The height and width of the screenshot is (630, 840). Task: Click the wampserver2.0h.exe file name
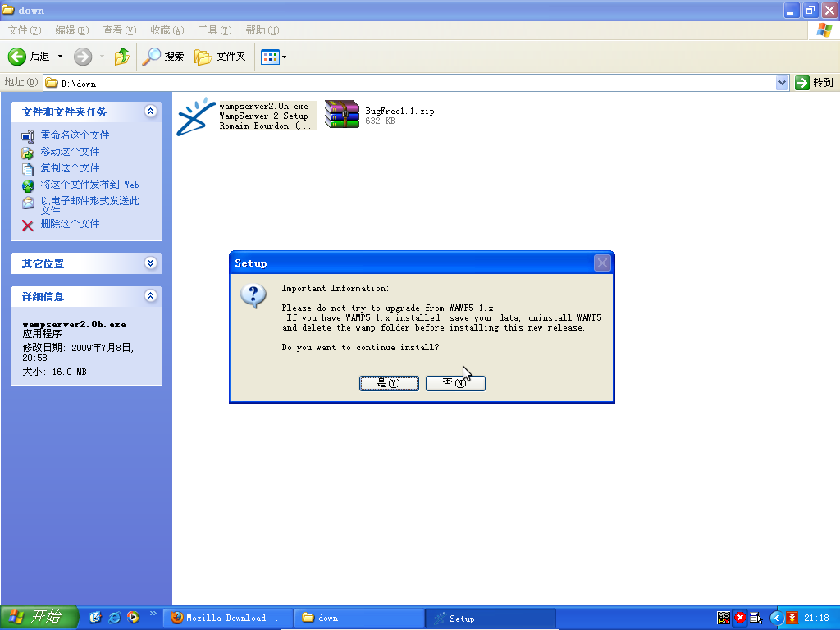(x=263, y=107)
